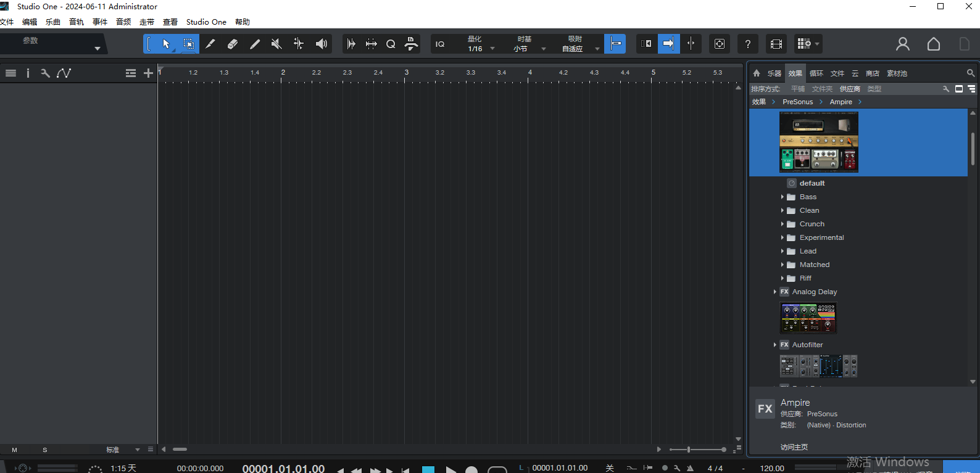Expand the Autofilter effect
Screen dimensions: 980x473
point(775,345)
